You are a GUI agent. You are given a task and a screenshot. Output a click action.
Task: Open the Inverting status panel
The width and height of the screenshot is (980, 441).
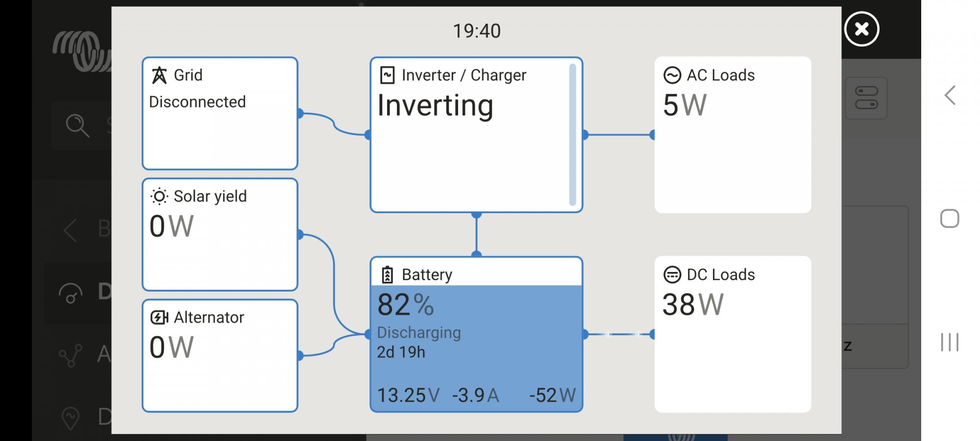click(476, 135)
